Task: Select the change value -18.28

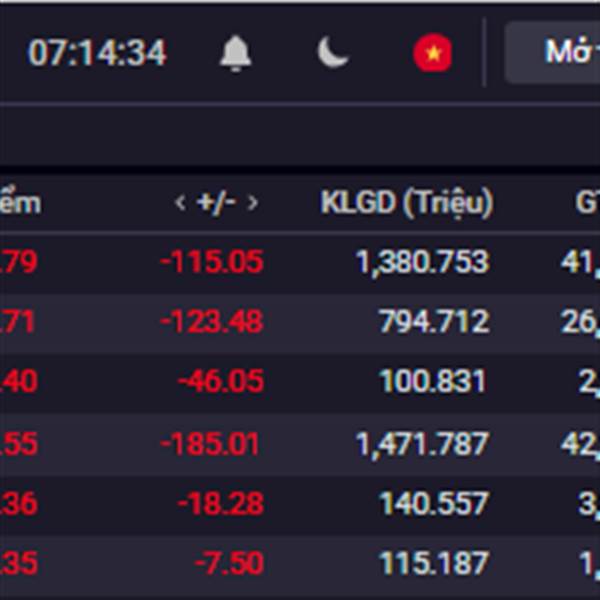Action: [221, 504]
